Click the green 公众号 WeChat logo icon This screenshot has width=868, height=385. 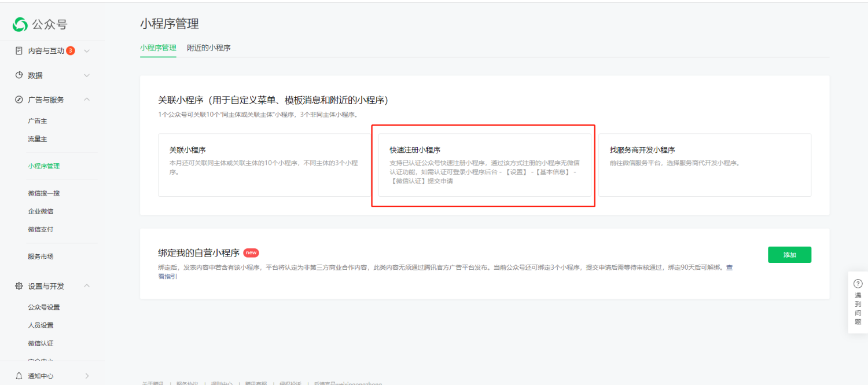tap(19, 25)
